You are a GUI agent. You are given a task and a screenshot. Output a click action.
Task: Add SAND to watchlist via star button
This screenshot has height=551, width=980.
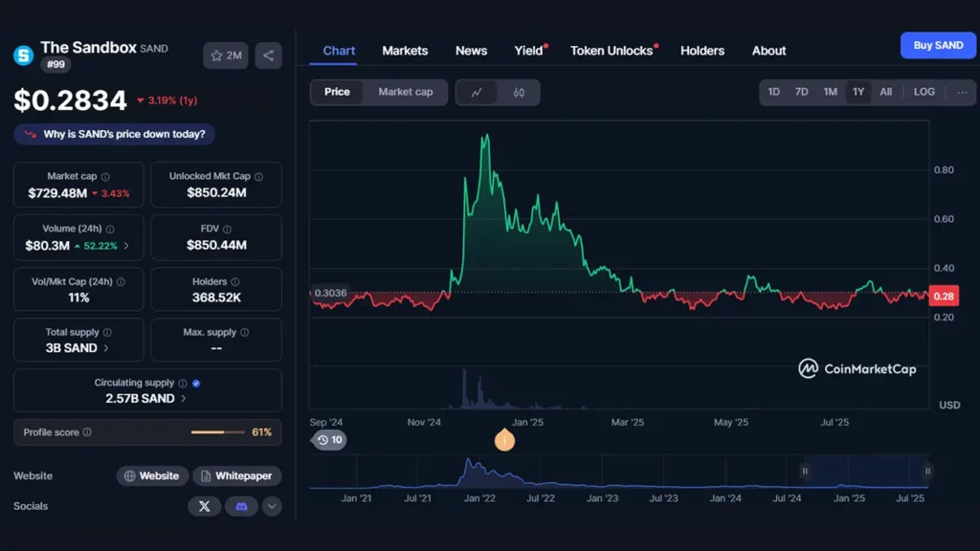(226, 55)
